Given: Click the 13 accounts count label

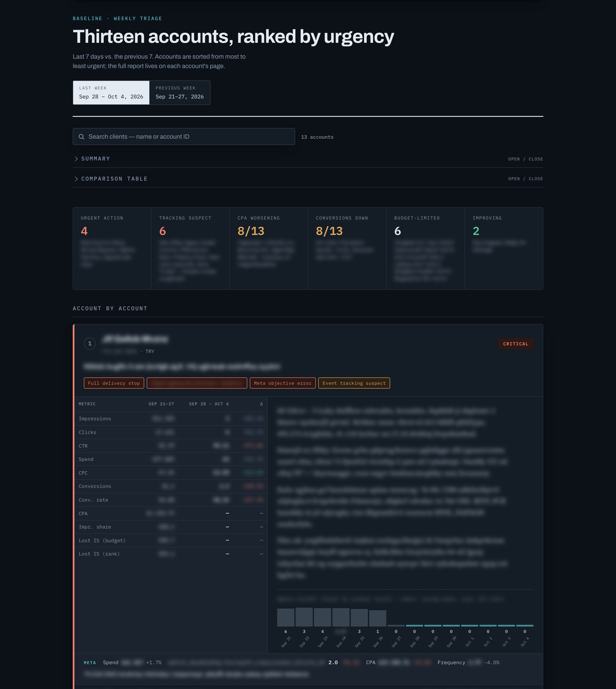Looking at the screenshot, I should 317,137.
